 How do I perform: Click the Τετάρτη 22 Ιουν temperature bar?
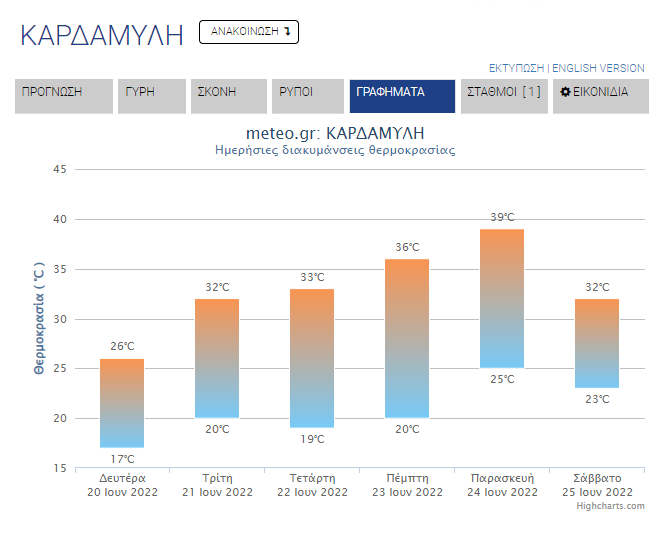click(312, 358)
